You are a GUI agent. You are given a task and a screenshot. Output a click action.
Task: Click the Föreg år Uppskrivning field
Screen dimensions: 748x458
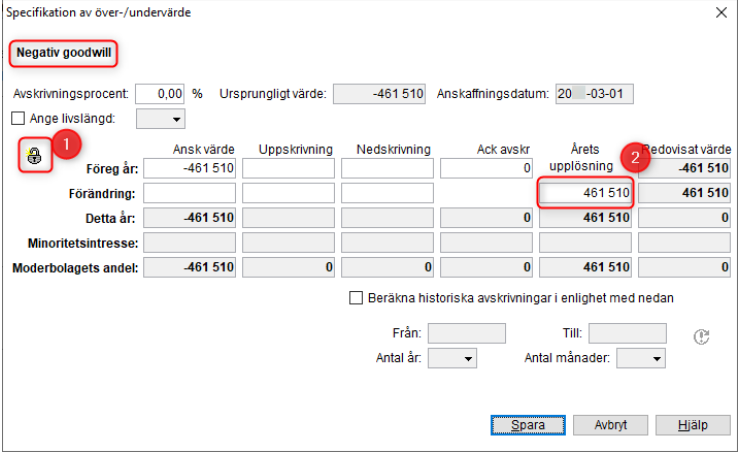[289, 168]
